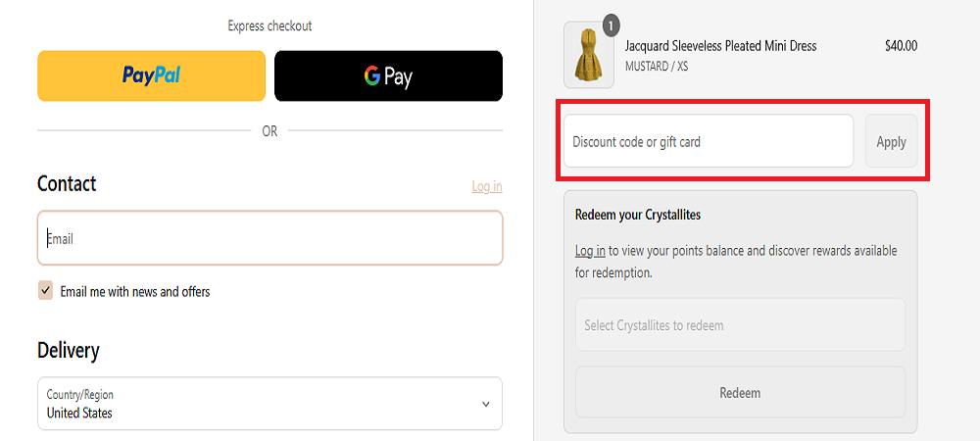Click the Log in link beside Contact
The image size is (980, 441).
point(486,186)
